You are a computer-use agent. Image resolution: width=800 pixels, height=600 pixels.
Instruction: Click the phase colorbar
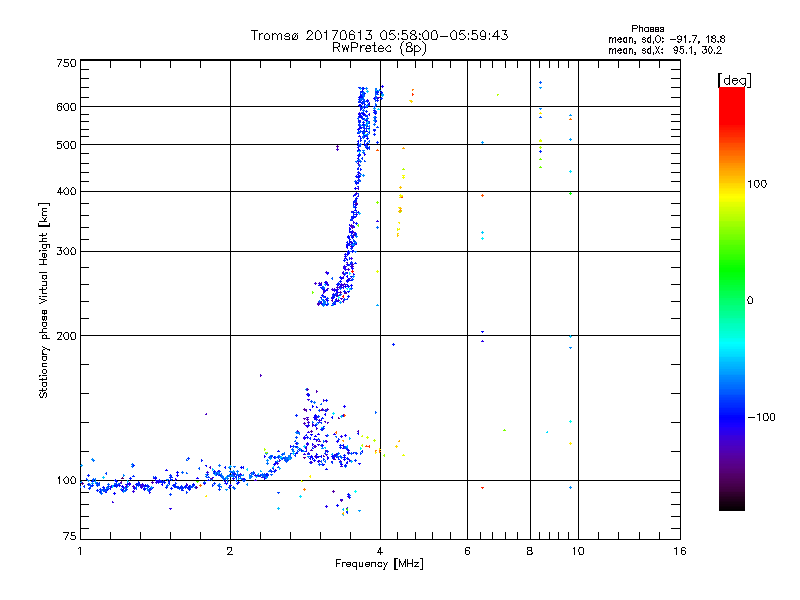[732, 298]
